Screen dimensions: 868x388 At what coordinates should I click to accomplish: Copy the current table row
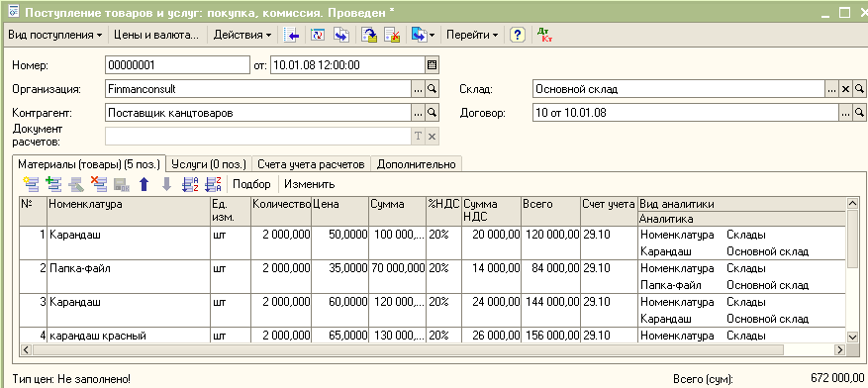[53, 184]
